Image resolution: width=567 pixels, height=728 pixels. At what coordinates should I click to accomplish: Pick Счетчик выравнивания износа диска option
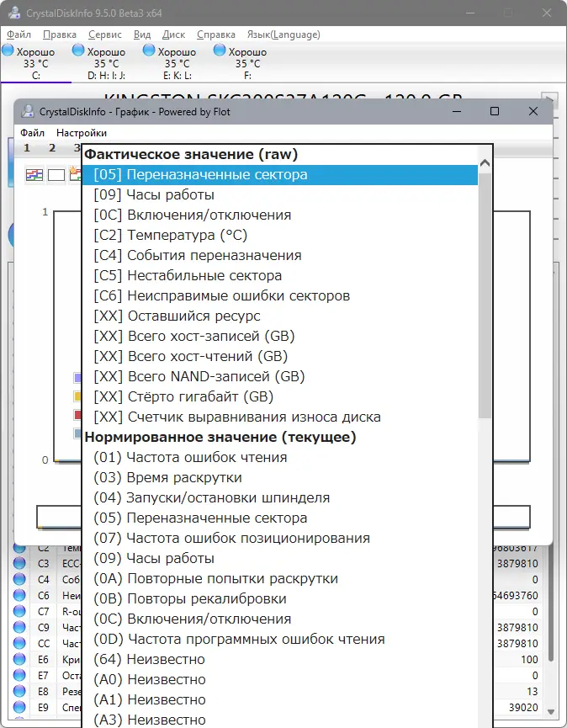(x=280, y=417)
